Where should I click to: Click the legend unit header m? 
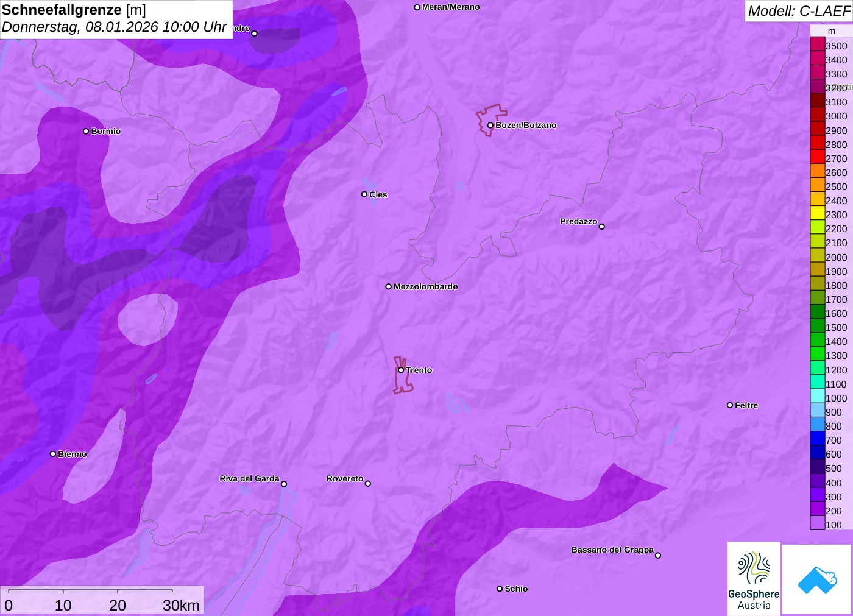pyautogui.click(x=832, y=31)
